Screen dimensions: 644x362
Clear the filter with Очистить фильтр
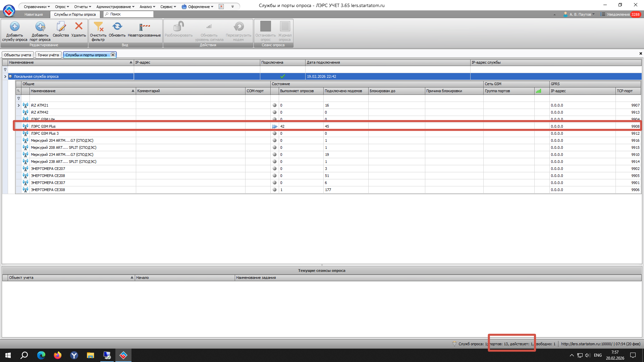[x=98, y=27]
